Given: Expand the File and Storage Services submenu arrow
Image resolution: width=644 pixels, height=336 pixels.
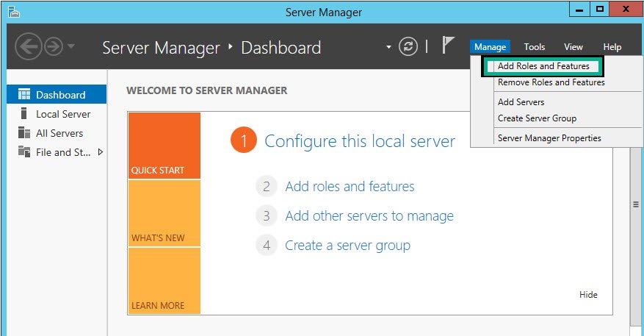Looking at the screenshot, I should pos(100,152).
